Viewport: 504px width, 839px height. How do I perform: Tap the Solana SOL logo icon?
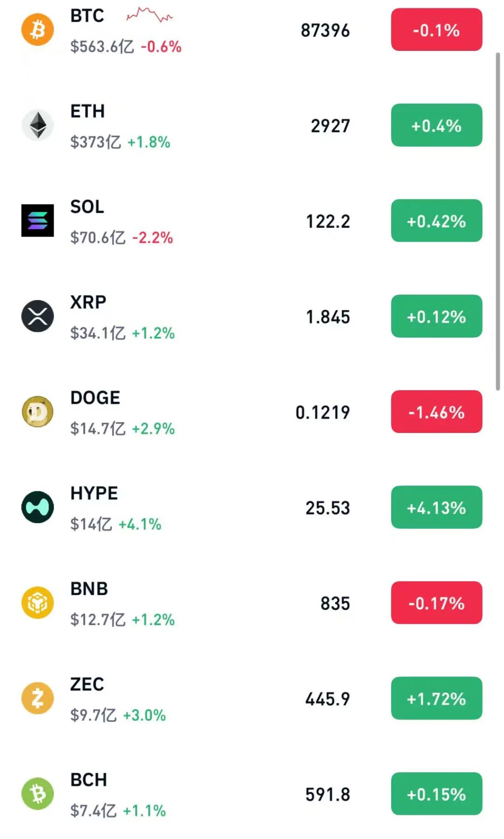coord(38,221)
